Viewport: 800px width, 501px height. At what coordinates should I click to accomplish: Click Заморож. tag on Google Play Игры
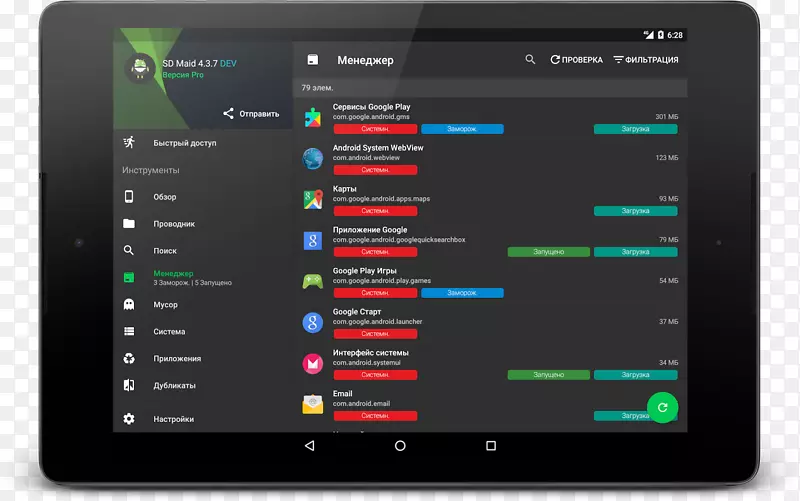click(x=462, y=293)
